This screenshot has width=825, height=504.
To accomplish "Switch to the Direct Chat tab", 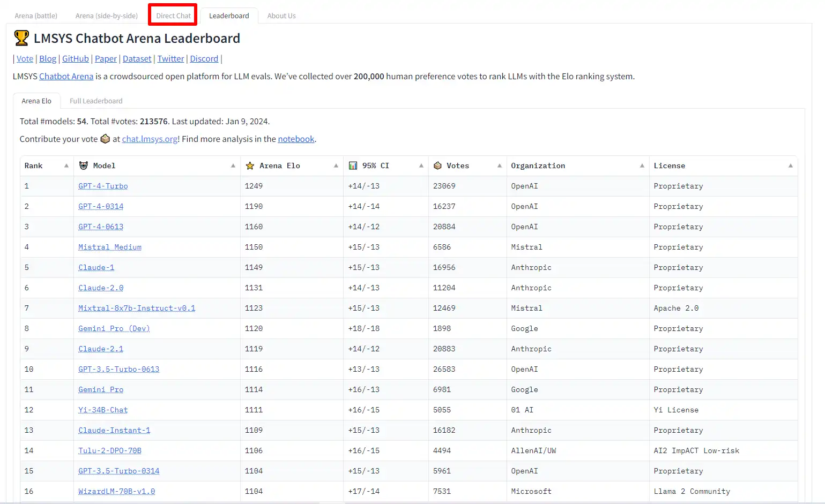I will pyautogui.click(x=173, y=16).
